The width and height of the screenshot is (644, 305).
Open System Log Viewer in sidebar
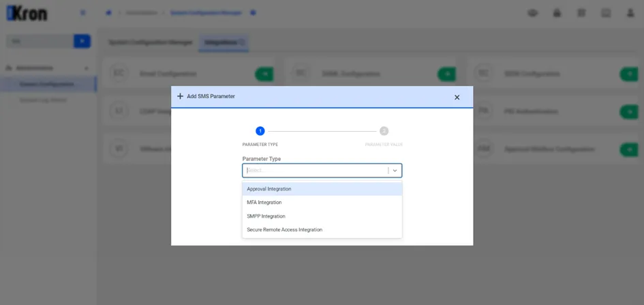pos(43,100)
